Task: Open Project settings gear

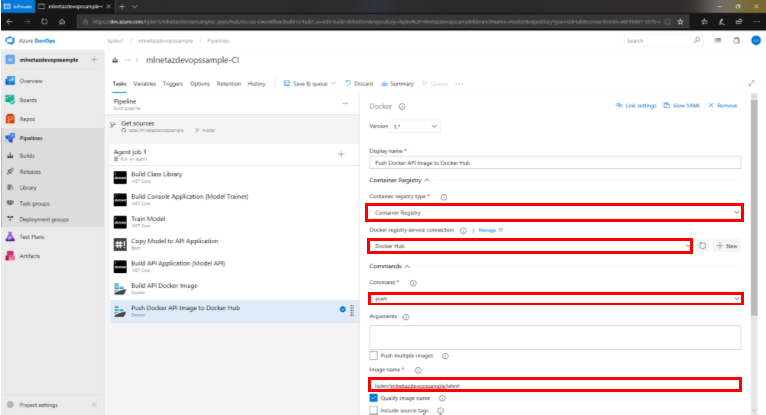Action: pyautogui.click(x=37, y=405)
